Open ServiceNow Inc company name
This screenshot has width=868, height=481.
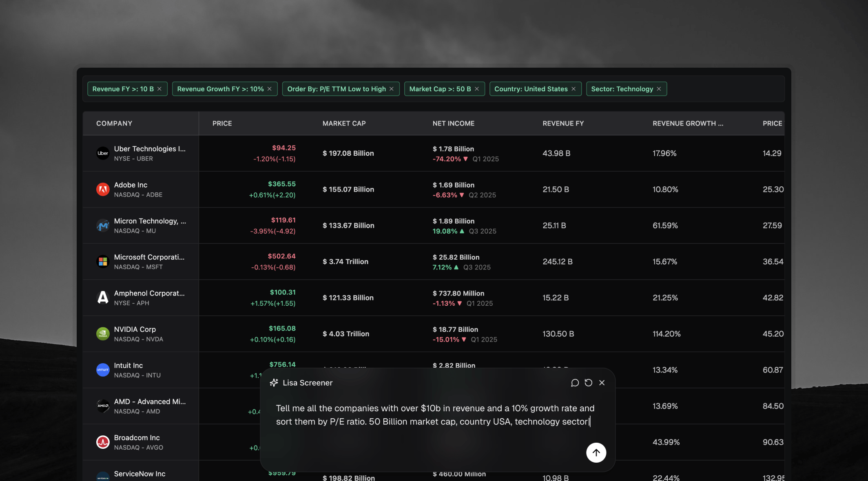[x=139, y=474]
